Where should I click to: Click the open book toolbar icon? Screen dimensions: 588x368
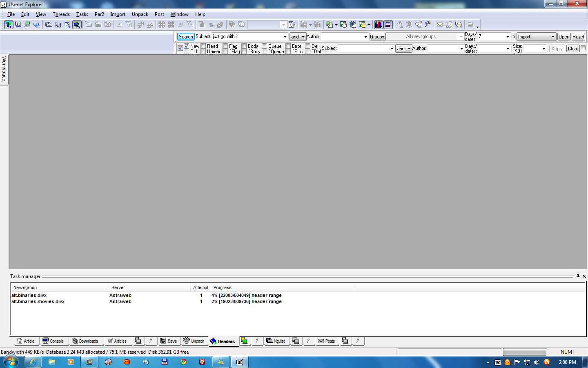(18, 25)
